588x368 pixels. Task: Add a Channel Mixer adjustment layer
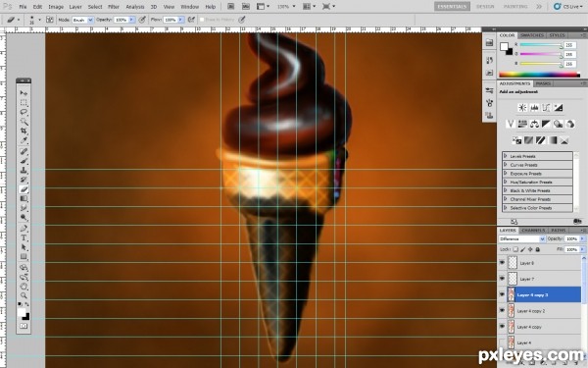click(570, 124)
